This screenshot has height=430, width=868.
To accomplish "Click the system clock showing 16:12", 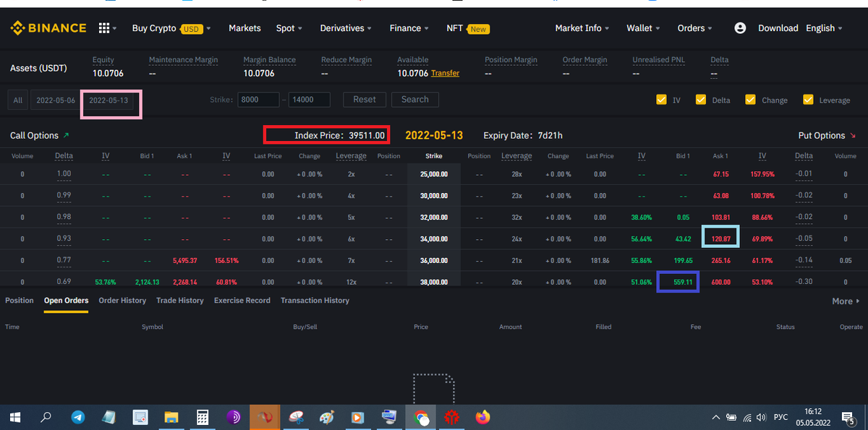I will click(812, 412).
